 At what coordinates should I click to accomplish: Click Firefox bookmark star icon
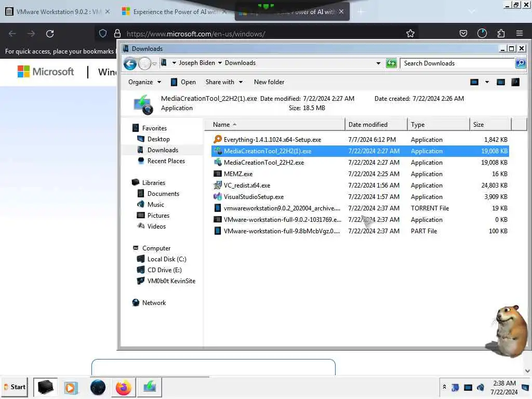410,33
